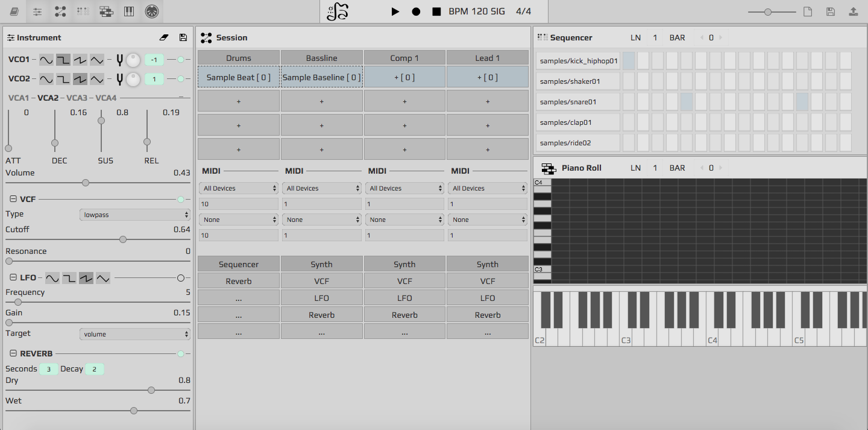Select the VCA3 envelope tab
Screen dimensions: 868x430
coord(77,98)
